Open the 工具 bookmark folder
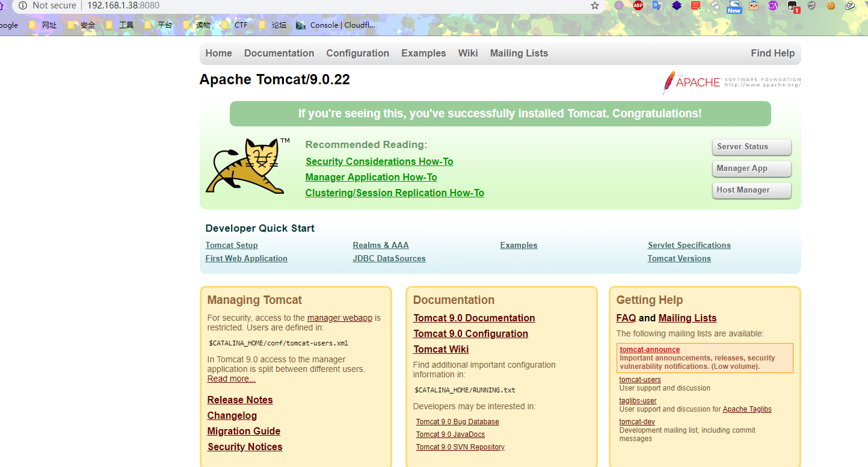 pos(120,25)
